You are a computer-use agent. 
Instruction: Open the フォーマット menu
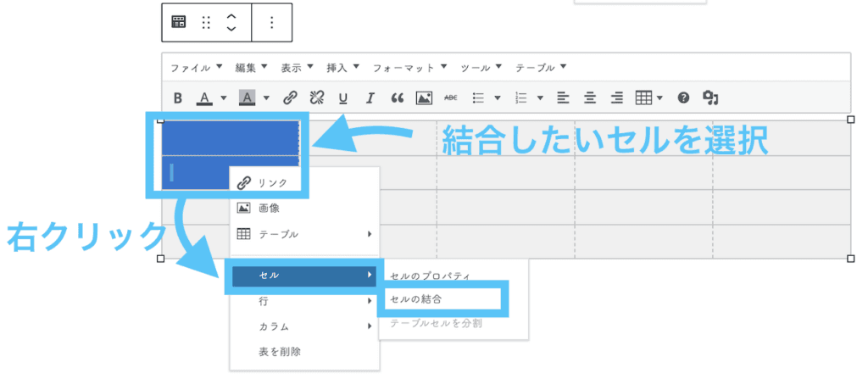click(x=409, y=68)
